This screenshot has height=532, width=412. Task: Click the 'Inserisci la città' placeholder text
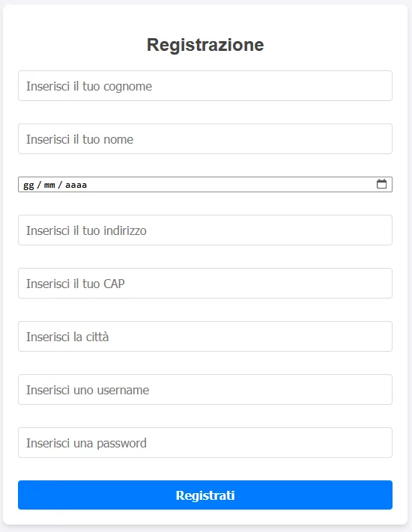pos(67,337)
